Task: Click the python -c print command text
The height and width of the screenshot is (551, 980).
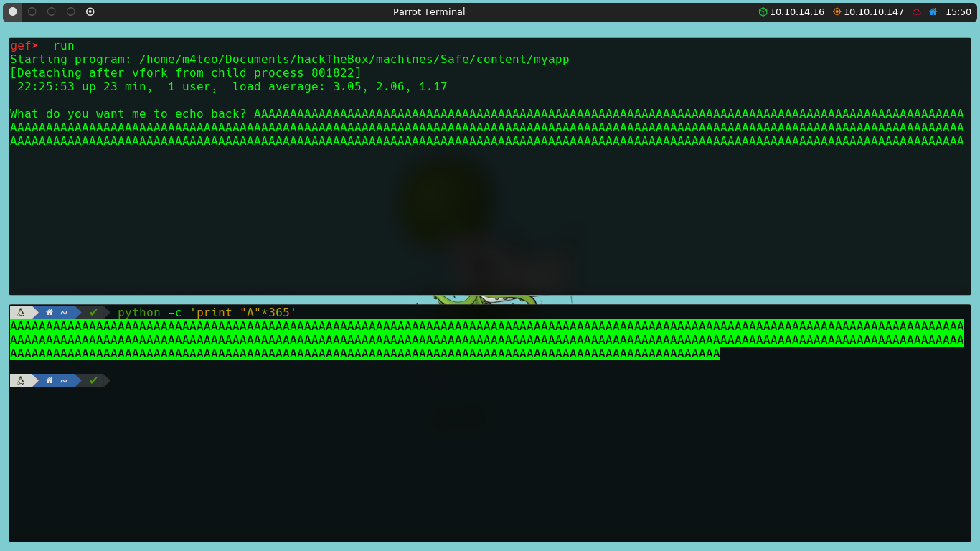Action: [207, 313]
